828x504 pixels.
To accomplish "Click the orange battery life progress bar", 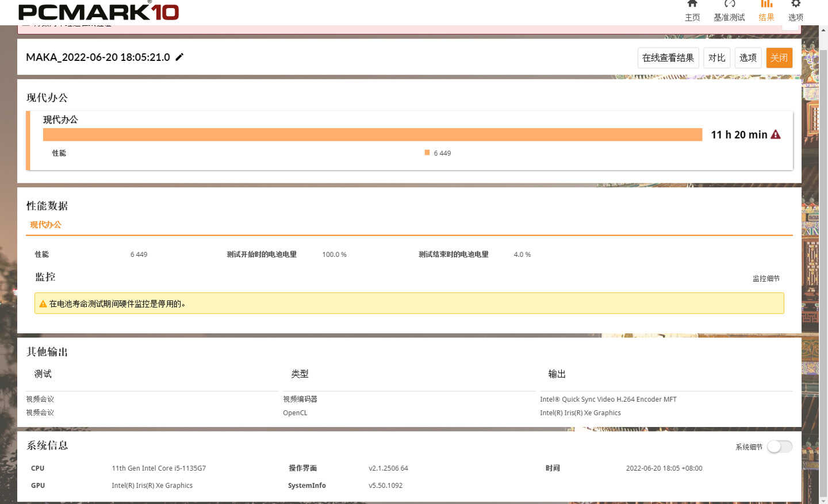I will click(373, 134).
